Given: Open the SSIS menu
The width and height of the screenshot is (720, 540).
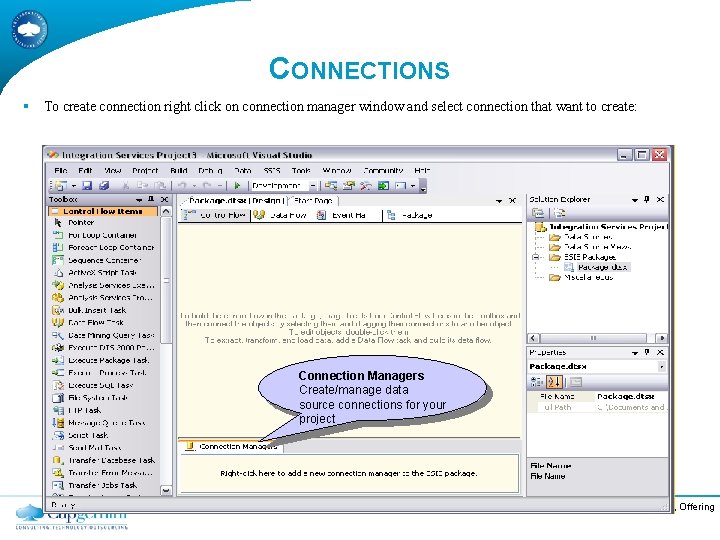Looking at the screenshot, I should point(272,170).
